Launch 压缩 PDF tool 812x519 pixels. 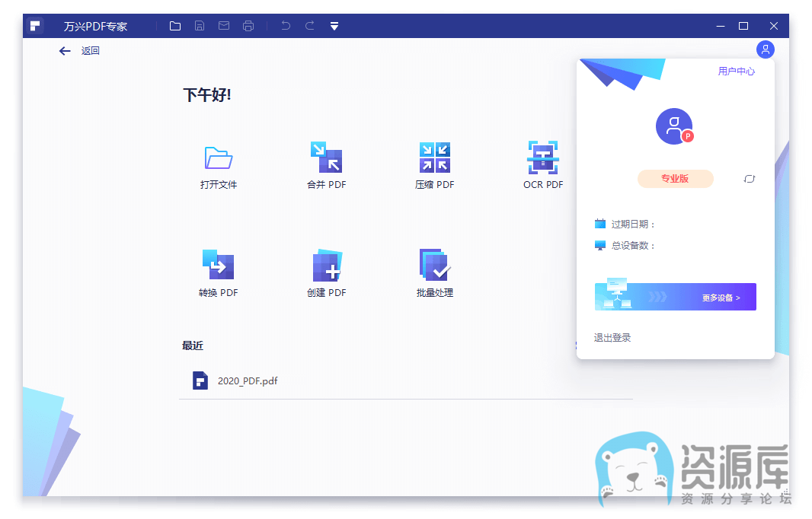(434, 165)
